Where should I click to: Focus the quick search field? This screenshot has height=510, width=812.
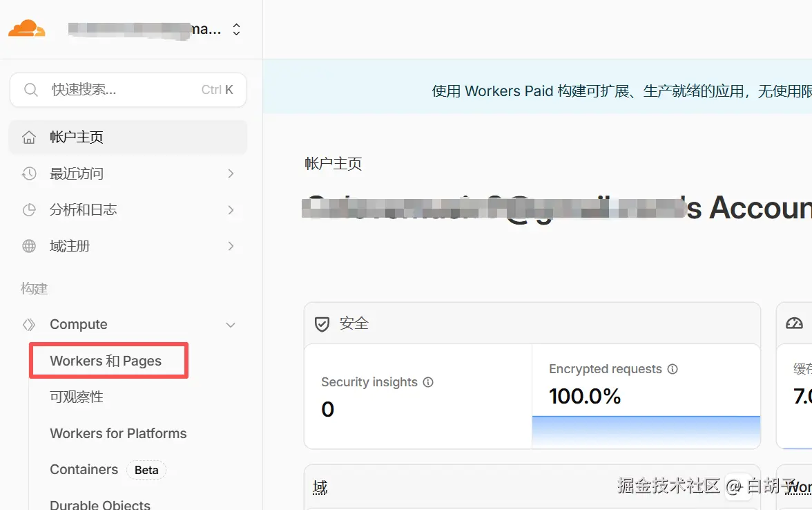click(128, 90)
